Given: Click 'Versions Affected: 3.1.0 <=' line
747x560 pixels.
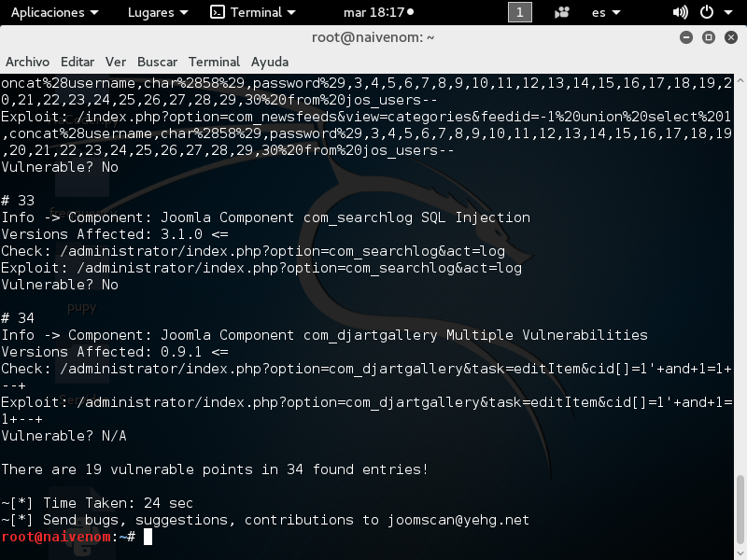Looking at the screenshot, I should tap(115, 234).
